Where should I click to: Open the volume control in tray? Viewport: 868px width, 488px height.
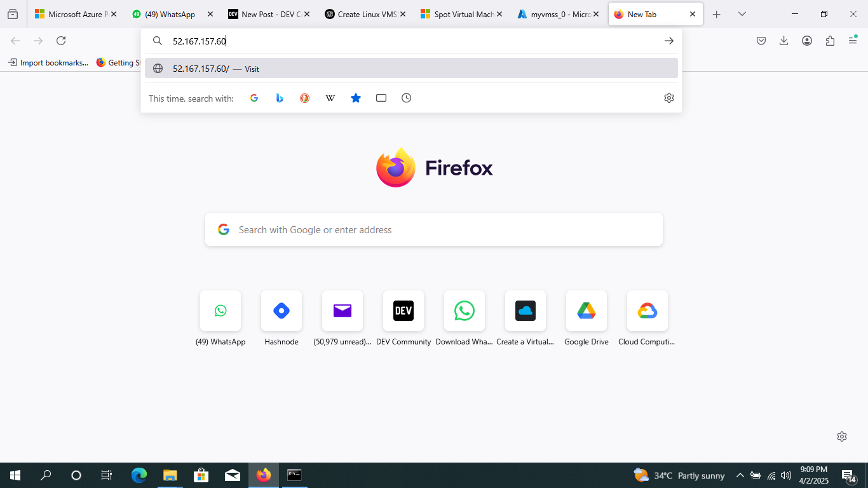(786, 475)
